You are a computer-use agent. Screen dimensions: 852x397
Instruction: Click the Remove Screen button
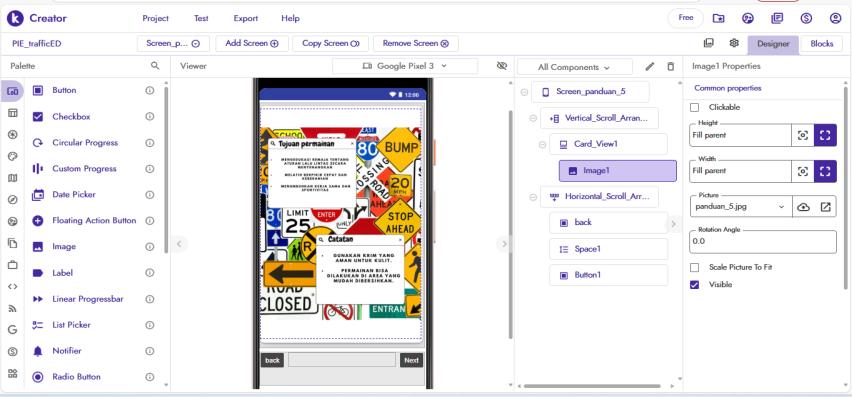pyautogui.click(x=416, y=43)
